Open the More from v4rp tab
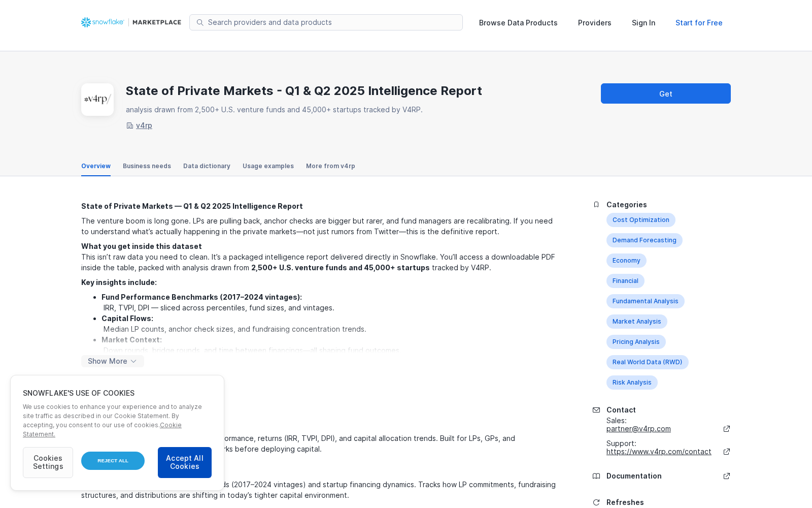Image resolution: width=812 pixels, height=508 pixels. [330, 166]
